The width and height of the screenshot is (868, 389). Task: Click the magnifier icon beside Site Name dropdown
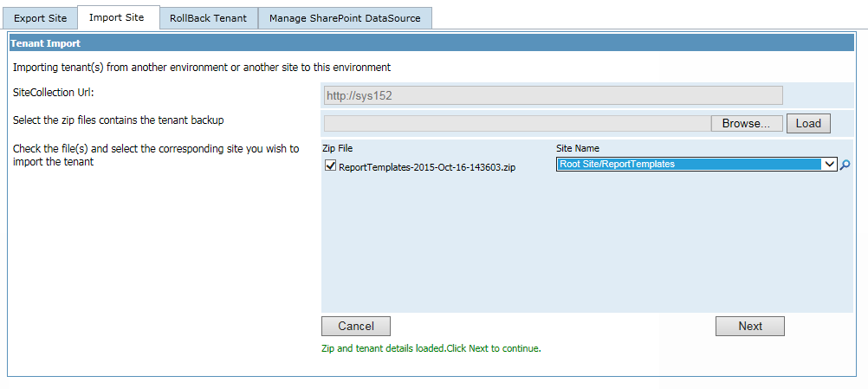coord(845,165)
